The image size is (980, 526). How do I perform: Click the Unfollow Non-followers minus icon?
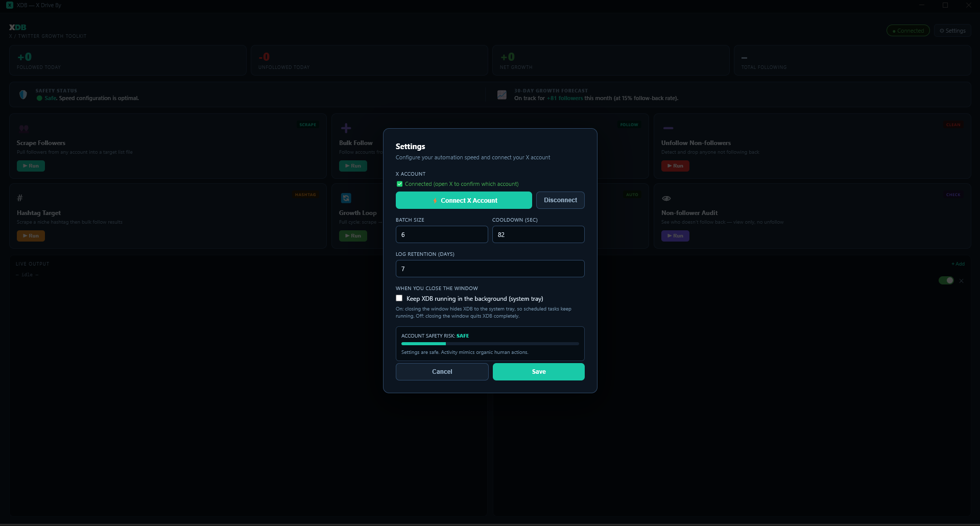point(668,128)
